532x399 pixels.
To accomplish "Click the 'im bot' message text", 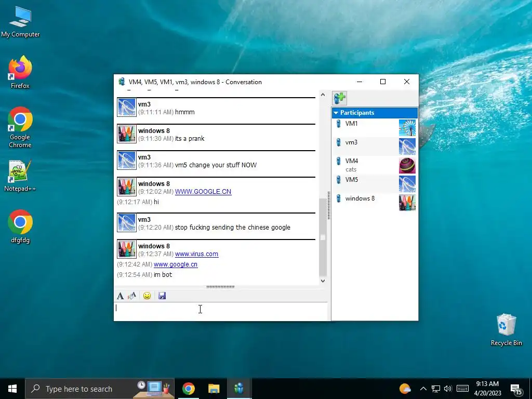I will point(163,275).
